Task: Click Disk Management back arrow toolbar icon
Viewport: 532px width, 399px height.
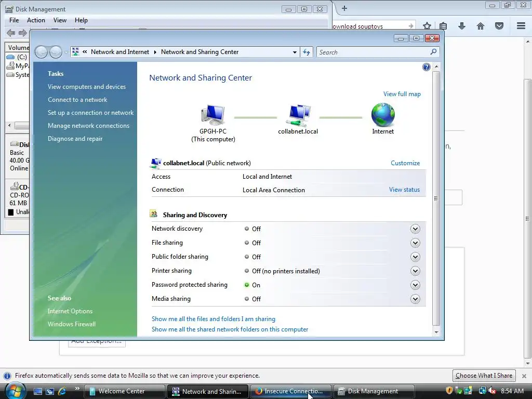Action: click(x=11, y=33)
